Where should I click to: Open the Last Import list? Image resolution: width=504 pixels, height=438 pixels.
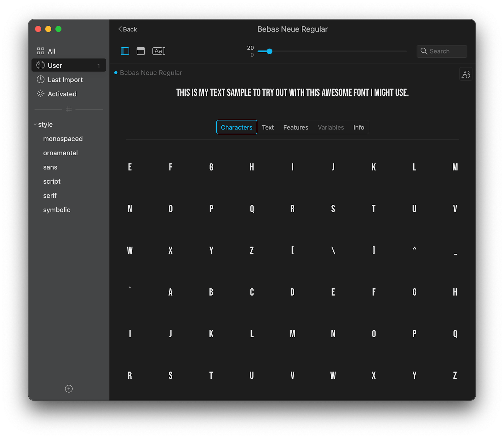pos(69,79)
